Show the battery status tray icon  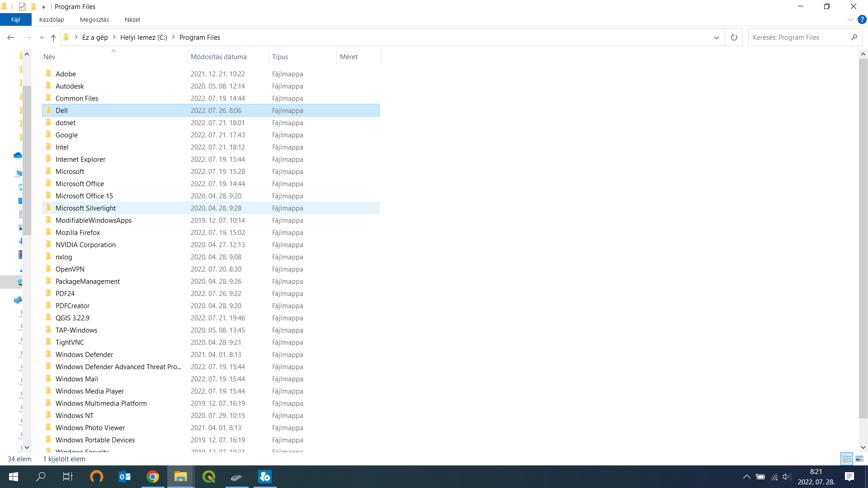point(760,477)
